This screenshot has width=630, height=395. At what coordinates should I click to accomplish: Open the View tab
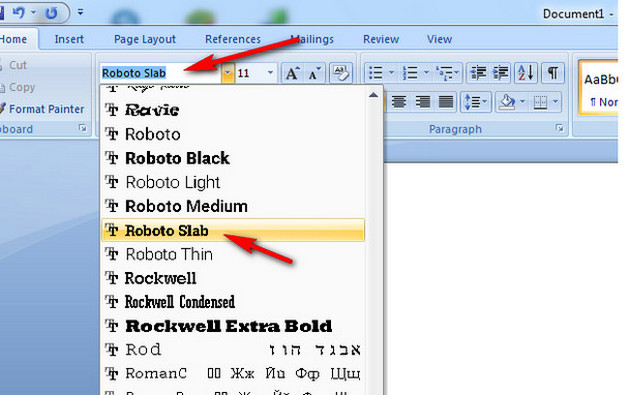click(x=439, y=39)
